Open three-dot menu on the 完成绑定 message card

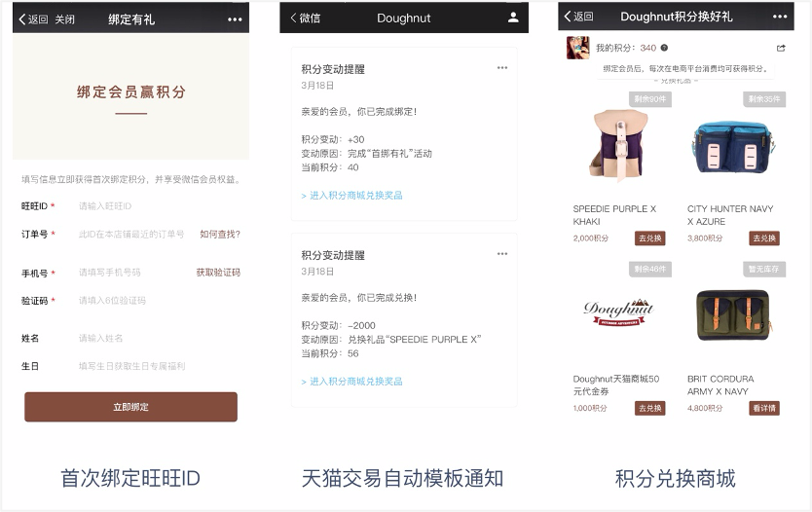(x=502, y=68)
